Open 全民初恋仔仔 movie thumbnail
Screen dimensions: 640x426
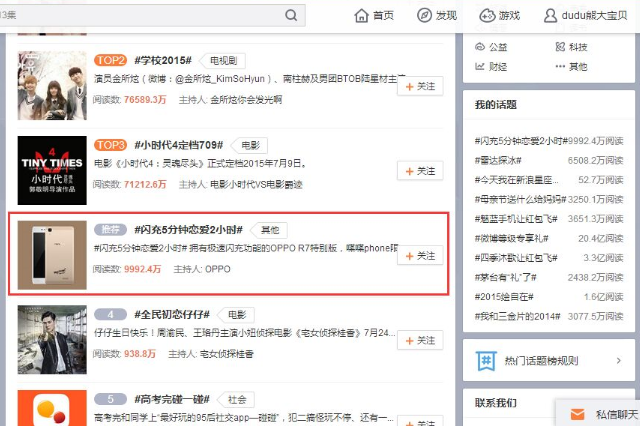52,339
